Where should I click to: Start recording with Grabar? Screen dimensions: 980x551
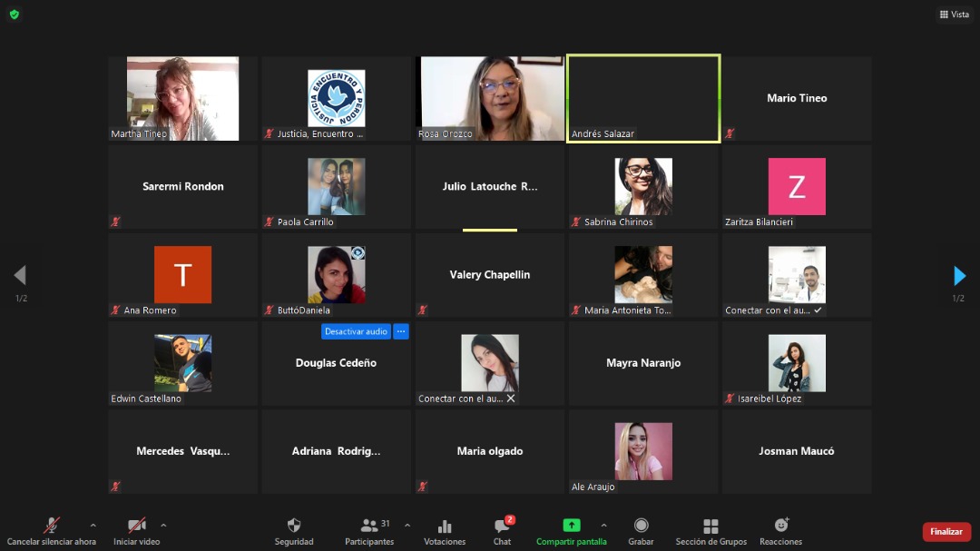(641, 532)
